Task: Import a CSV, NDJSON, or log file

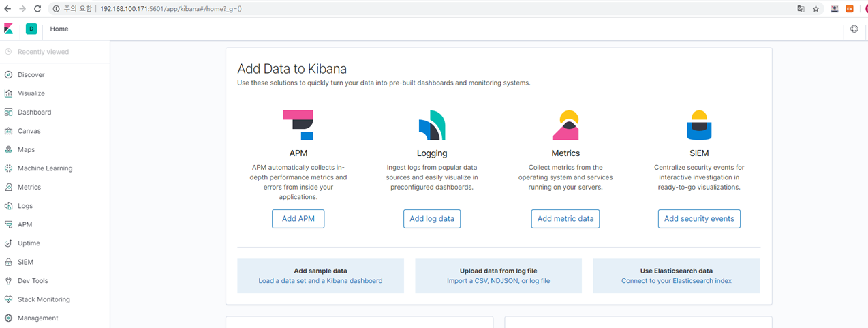Action: pos(498,281)
